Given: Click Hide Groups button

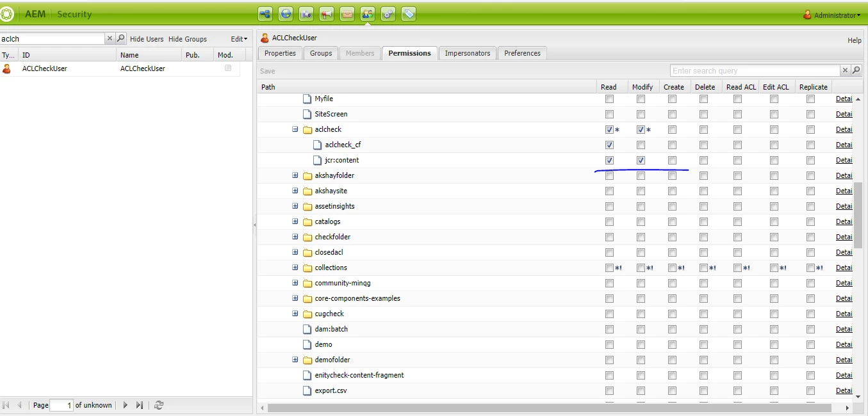Looking at the screenshot, I should click(x=188, y=39).
